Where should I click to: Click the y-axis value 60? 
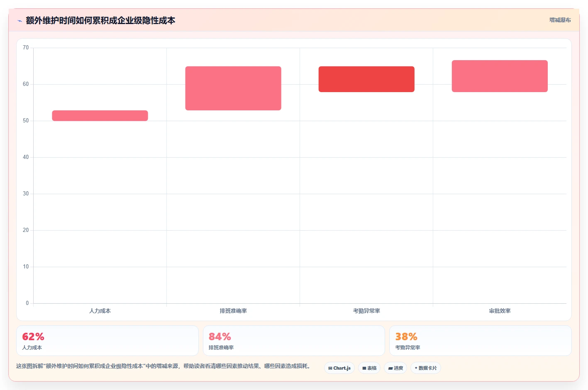pyautogui.click(x=26, y=84)
